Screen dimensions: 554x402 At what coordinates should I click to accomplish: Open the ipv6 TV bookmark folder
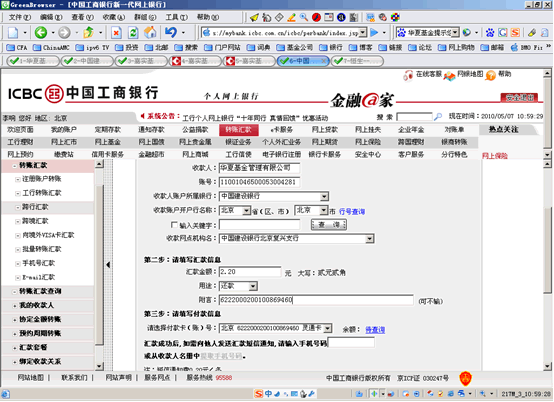pos(93,47)
